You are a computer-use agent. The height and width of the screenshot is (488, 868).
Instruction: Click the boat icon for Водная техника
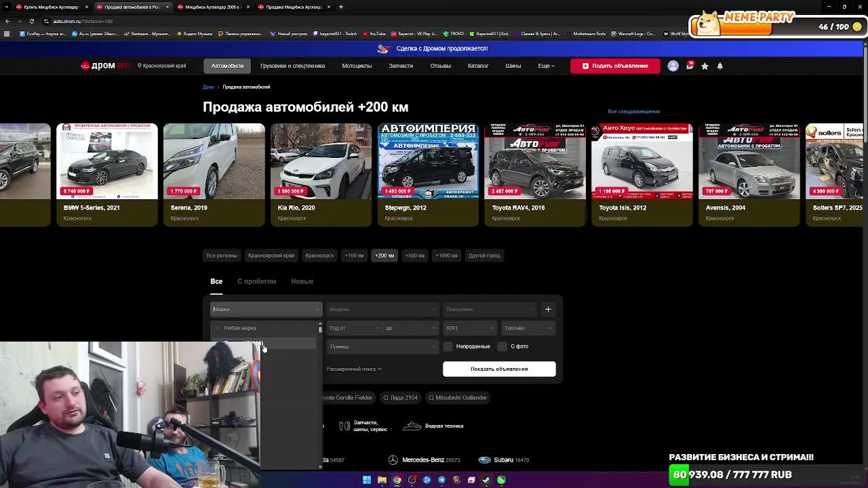412,426
